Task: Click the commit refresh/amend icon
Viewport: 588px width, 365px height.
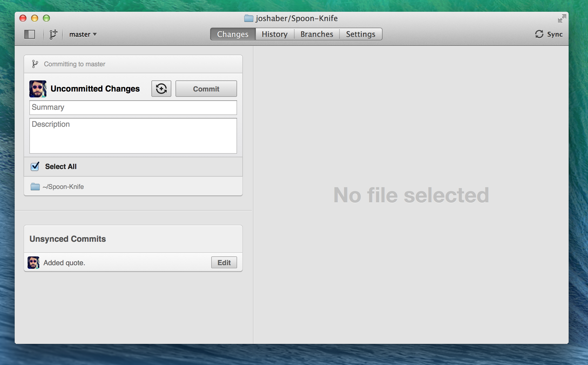Action: 161,88
